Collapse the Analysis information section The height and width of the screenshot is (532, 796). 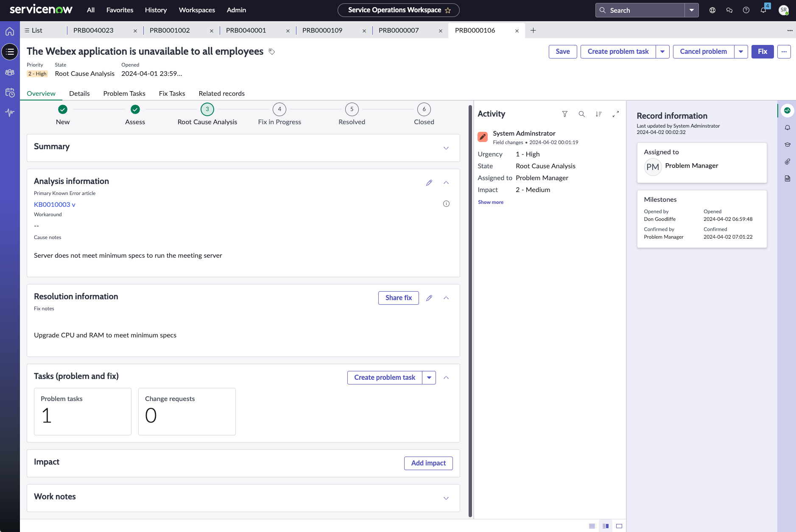[446, 183]
